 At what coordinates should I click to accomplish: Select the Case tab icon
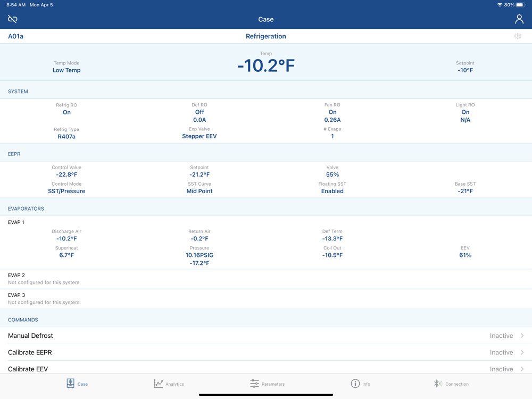(70, 384)
